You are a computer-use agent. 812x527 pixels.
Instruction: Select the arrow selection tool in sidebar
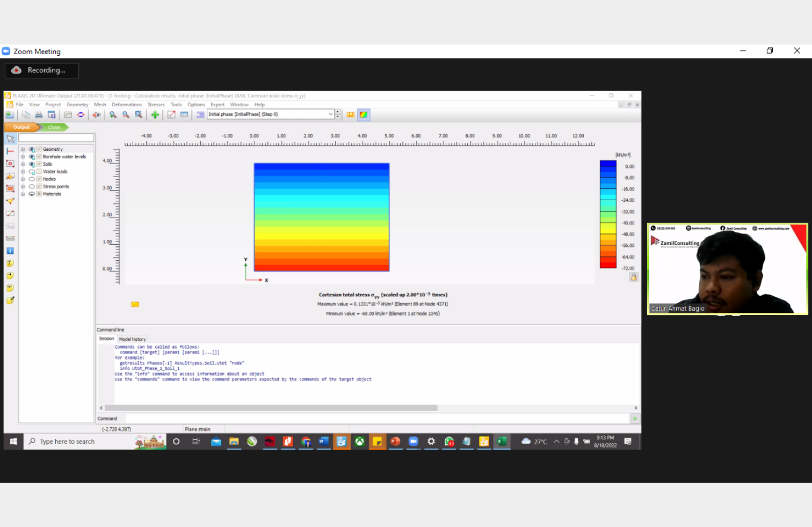click(10, 139)
